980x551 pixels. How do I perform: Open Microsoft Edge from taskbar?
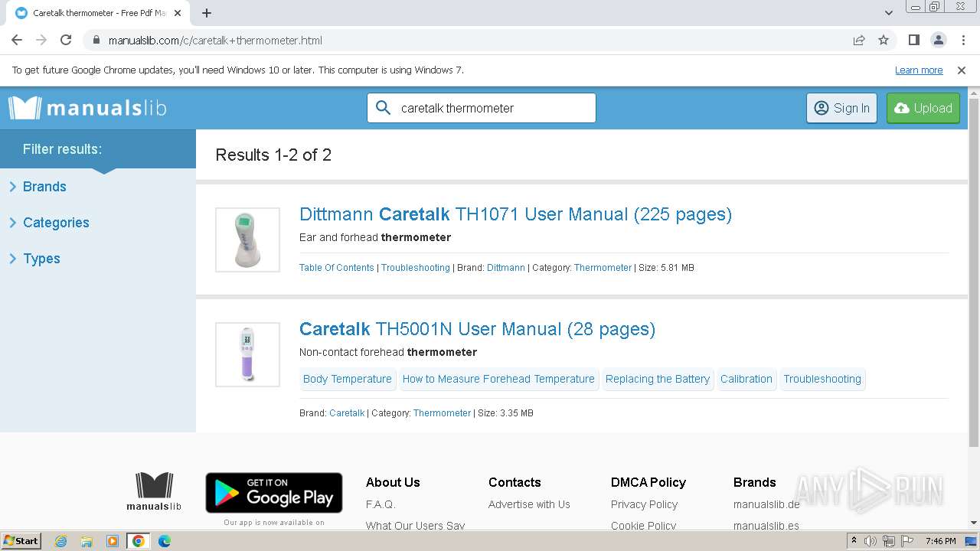tap(164, 541)
